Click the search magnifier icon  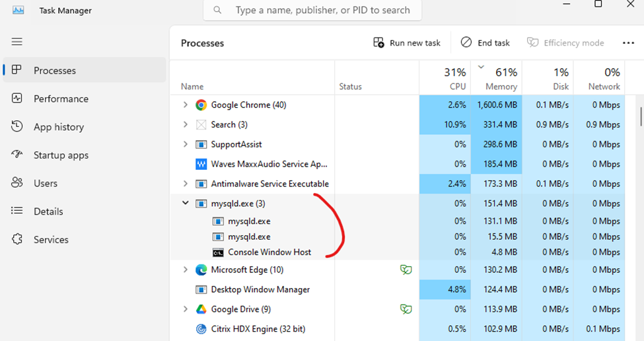click(x=218, y=10)
